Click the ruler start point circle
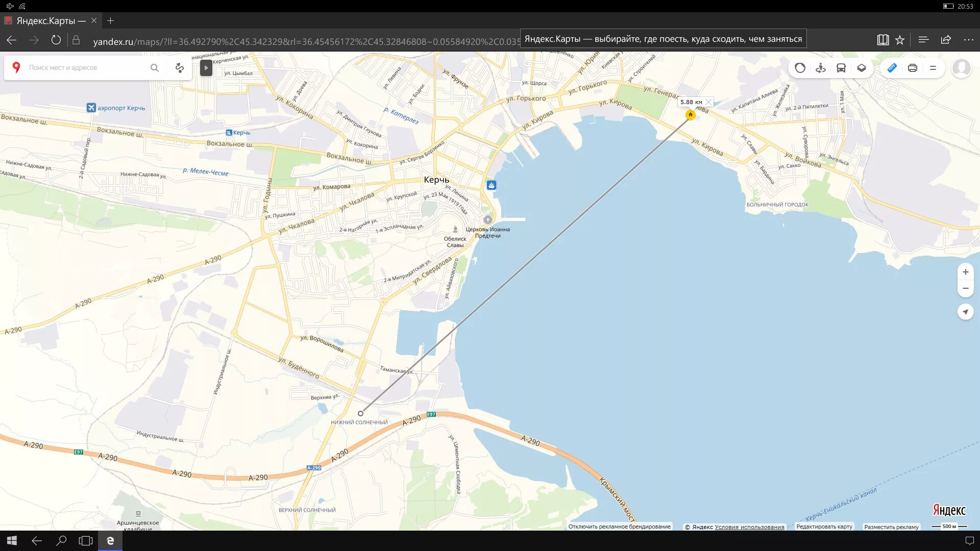980x551 pixels. [360, 413]
